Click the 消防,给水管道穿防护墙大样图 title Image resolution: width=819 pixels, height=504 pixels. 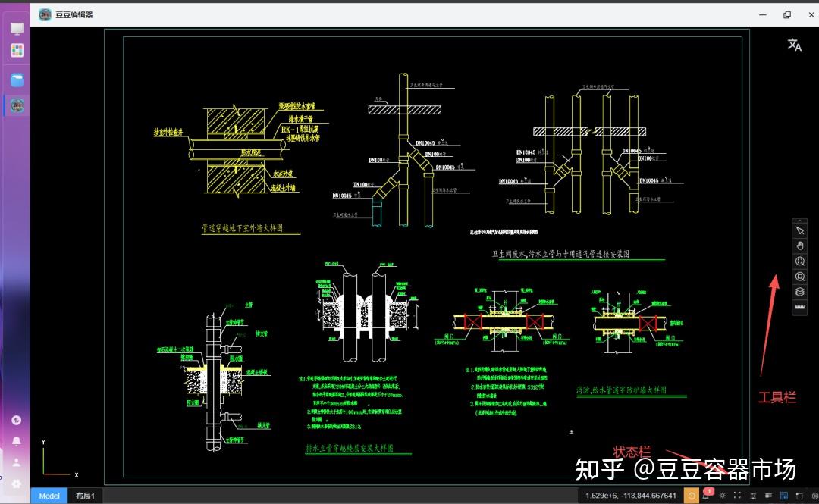tap(622, 390)
